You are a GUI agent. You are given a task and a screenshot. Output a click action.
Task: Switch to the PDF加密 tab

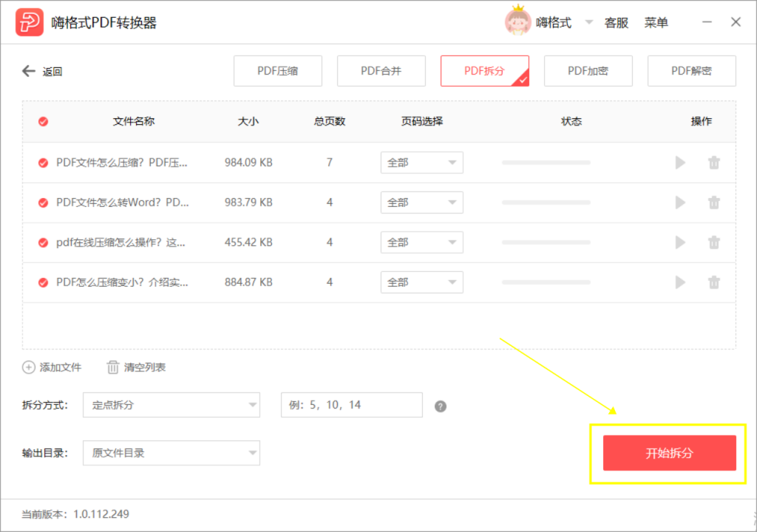(588, 71)
